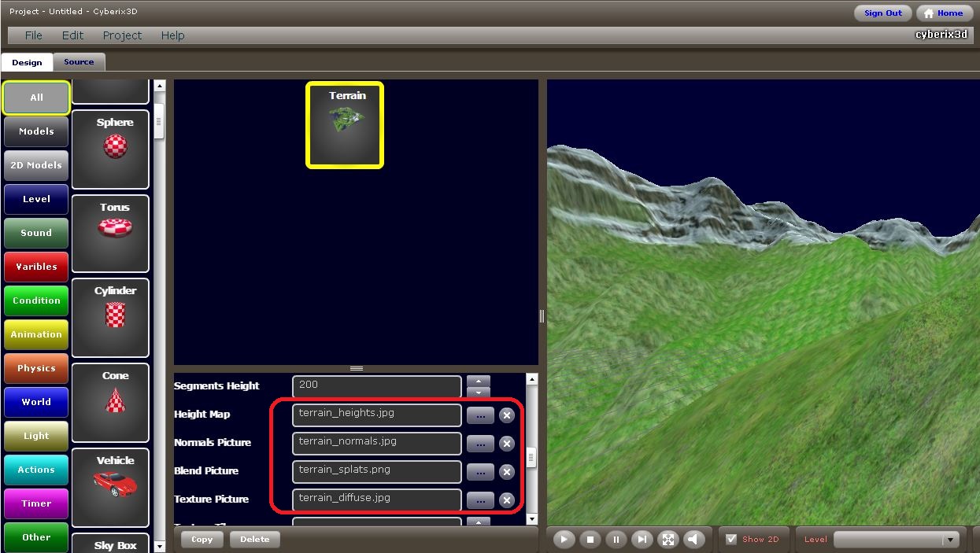Screen dimensions: 980x553
Task: Browse for a Height Map file
Action: (480, 415)
